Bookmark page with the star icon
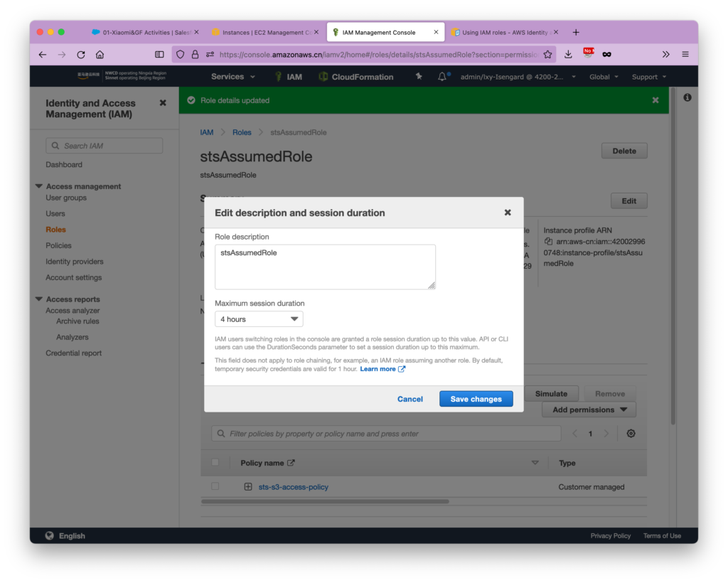Viewport: 728px width, 583px height. pyautogui.click(x=547, y=54)
